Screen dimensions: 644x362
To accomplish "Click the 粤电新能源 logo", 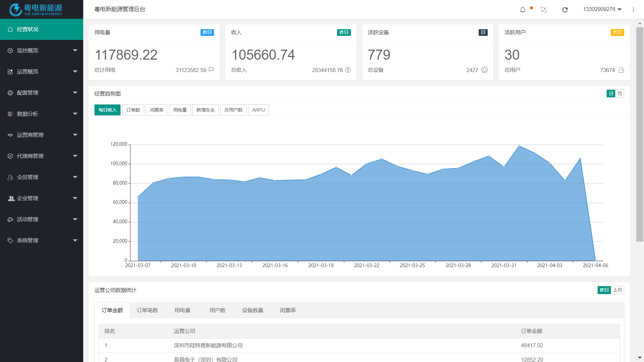I will point(36,9).
